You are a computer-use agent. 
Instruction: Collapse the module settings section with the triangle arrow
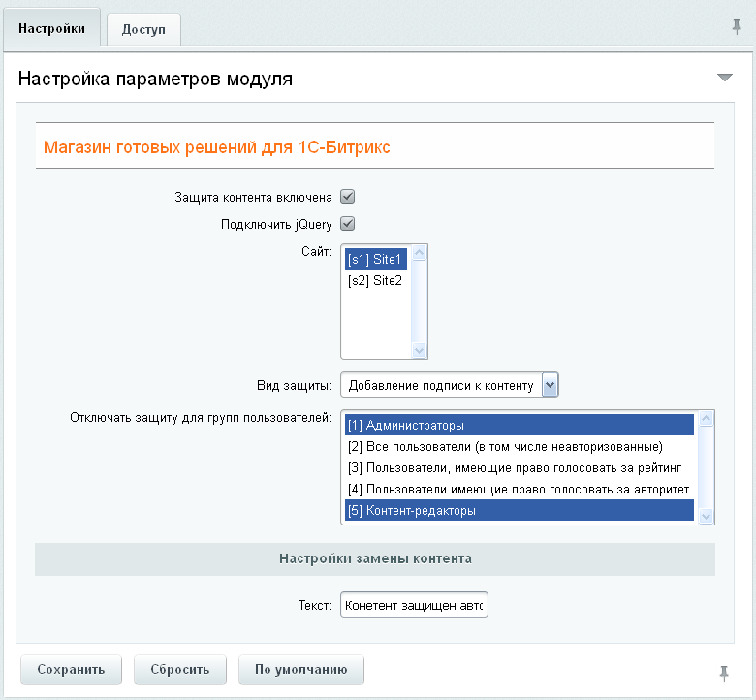724,78
